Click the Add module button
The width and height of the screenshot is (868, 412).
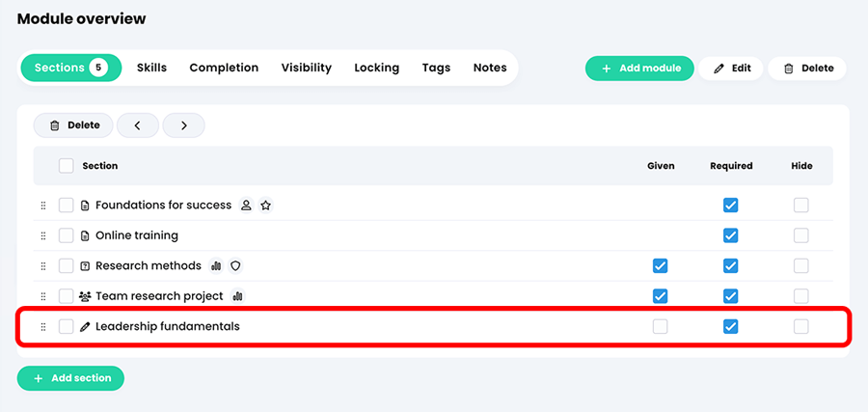click(x=639, y=69)
